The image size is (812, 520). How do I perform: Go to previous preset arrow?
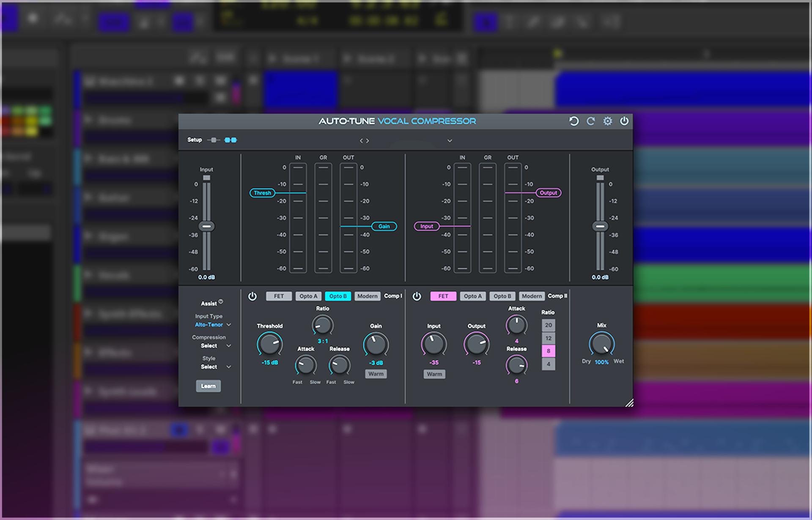tap(361, 141)
